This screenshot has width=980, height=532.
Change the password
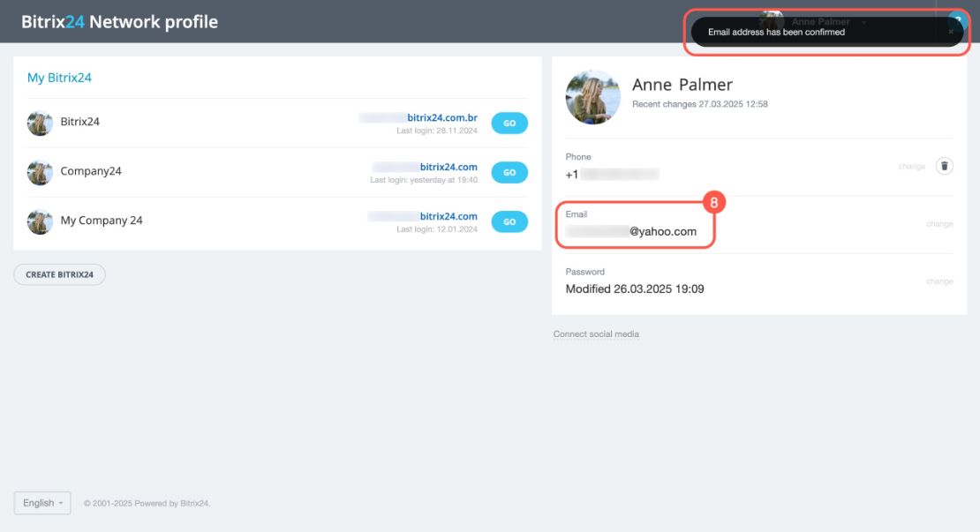click(939, 281)
